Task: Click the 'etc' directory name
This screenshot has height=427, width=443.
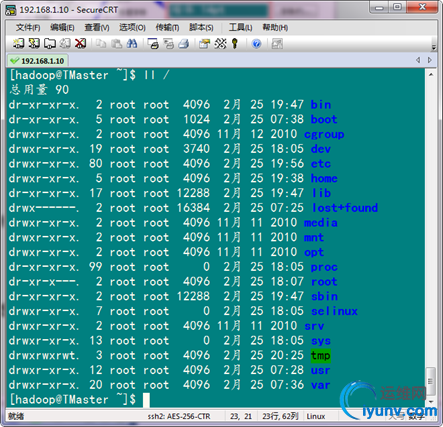Action: coord(321,164)
